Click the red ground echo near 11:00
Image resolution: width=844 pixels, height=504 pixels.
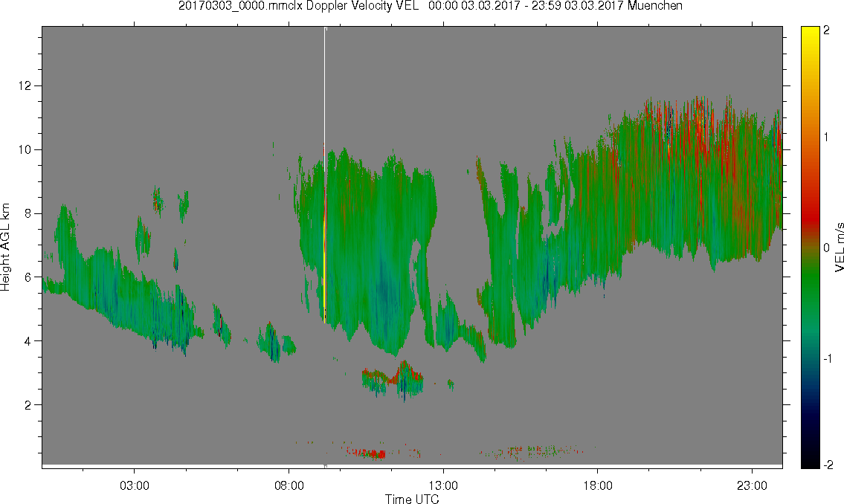(x=371, y=453)
